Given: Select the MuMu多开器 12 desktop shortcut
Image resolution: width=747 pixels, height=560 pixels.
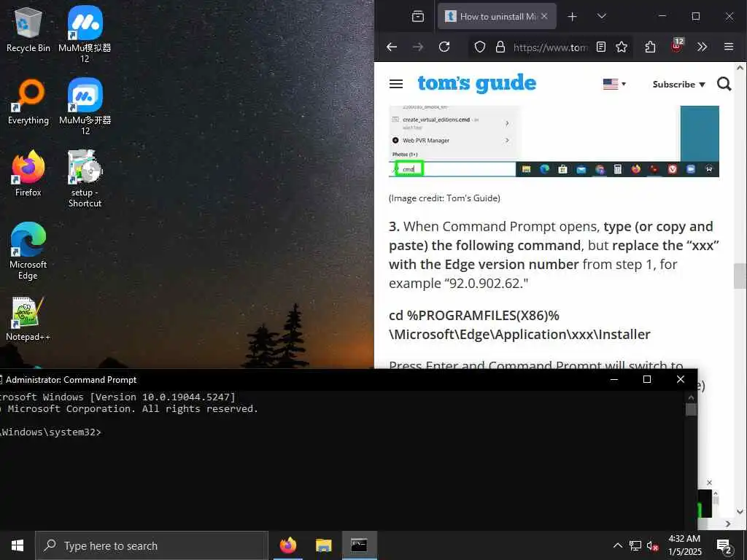Looking at the screenshot, I should point(85,106).
